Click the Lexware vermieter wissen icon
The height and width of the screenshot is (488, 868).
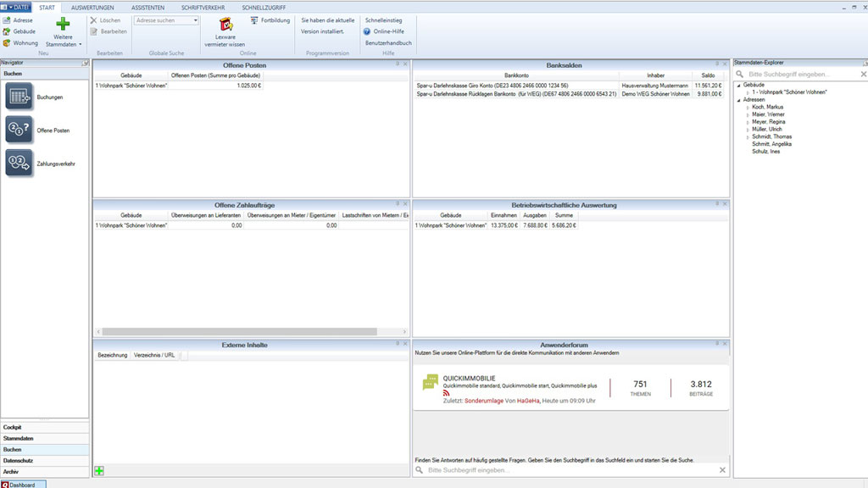[225, 25]
